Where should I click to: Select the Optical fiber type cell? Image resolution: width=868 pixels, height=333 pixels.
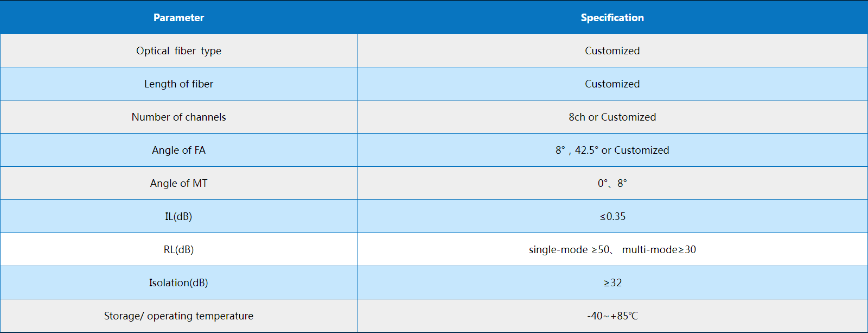tap(178, 51)
